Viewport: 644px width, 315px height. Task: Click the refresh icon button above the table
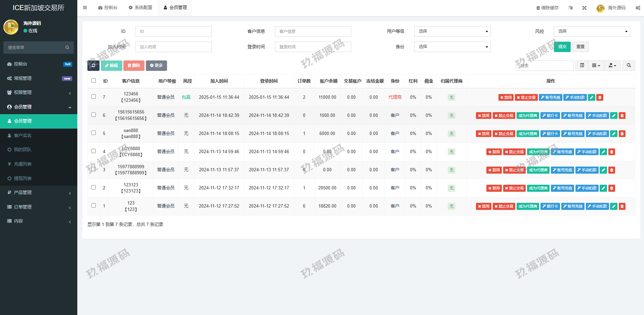click(93, 65)
